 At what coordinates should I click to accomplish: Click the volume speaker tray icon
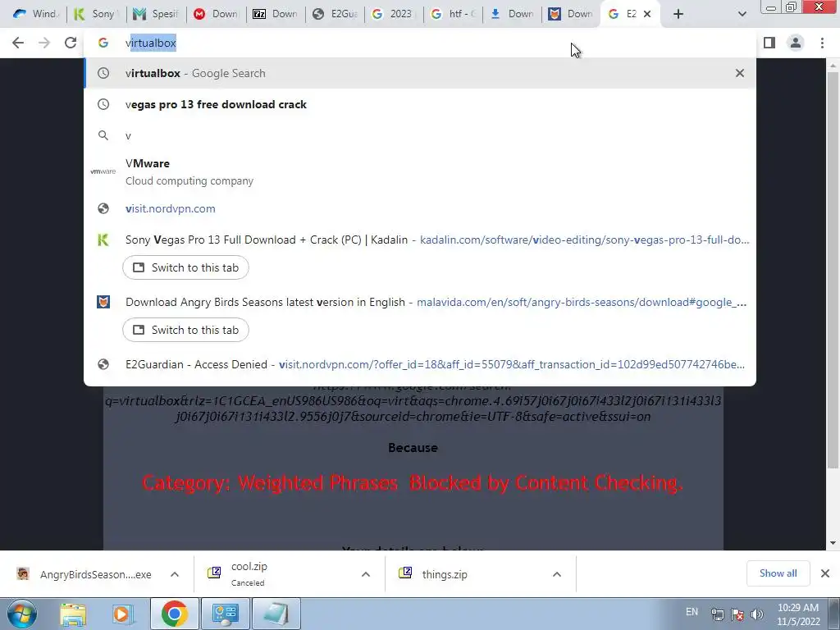click(x=757, y=614)
